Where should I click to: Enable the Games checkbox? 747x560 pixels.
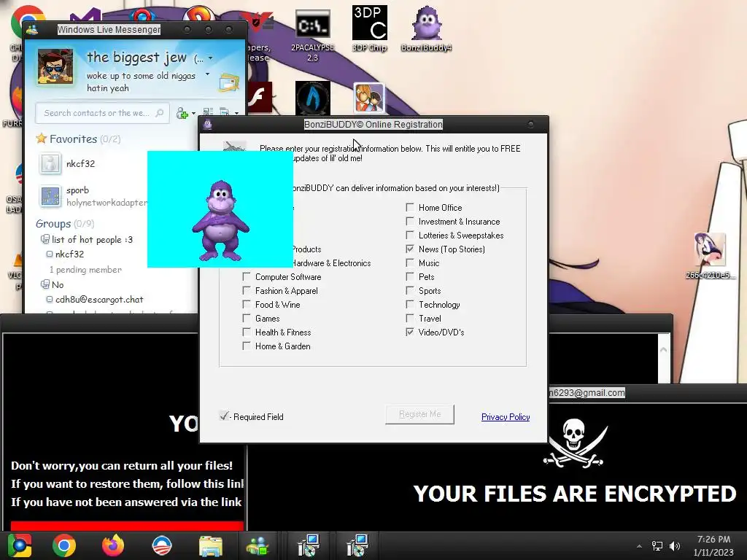[x=247, y=318]
